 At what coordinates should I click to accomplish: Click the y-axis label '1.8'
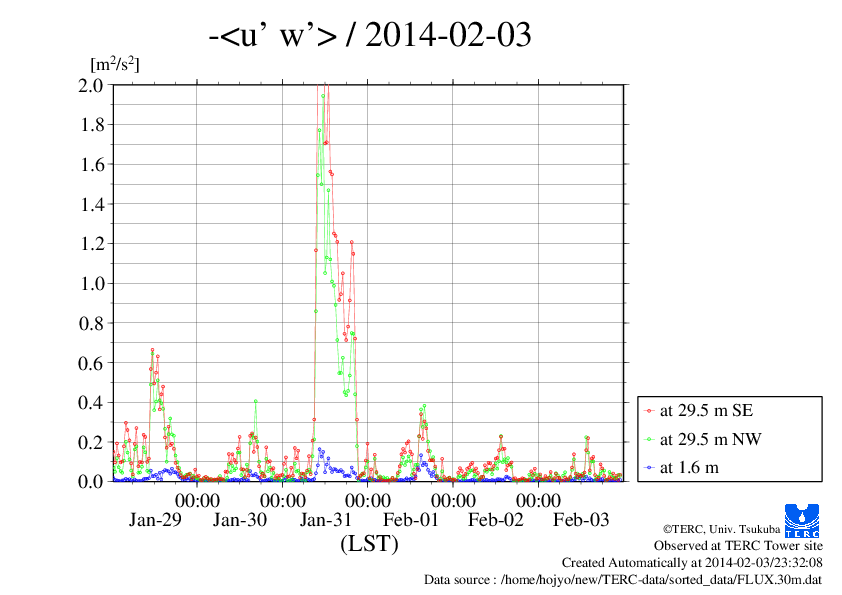(x=91, y=125)
